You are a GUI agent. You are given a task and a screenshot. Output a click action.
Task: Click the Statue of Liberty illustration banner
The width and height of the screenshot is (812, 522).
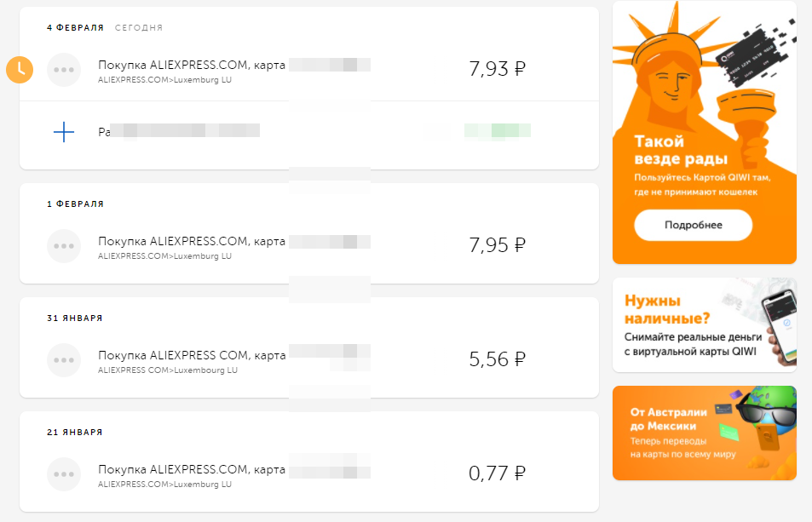pyautogui.click(x=705, y=133)
